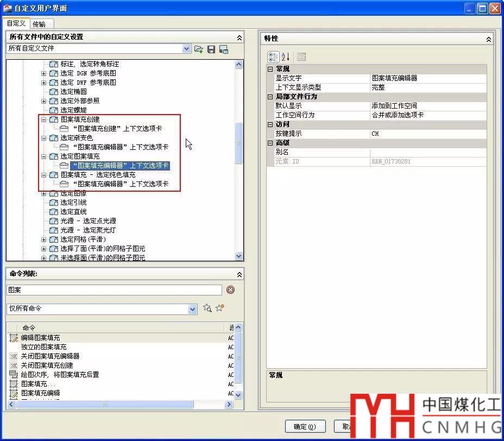Image resolution: width=504 pixels, height=441 pixels.
Task: Click tab icon under 选定渐变色 node
Action: click(64, 147)
